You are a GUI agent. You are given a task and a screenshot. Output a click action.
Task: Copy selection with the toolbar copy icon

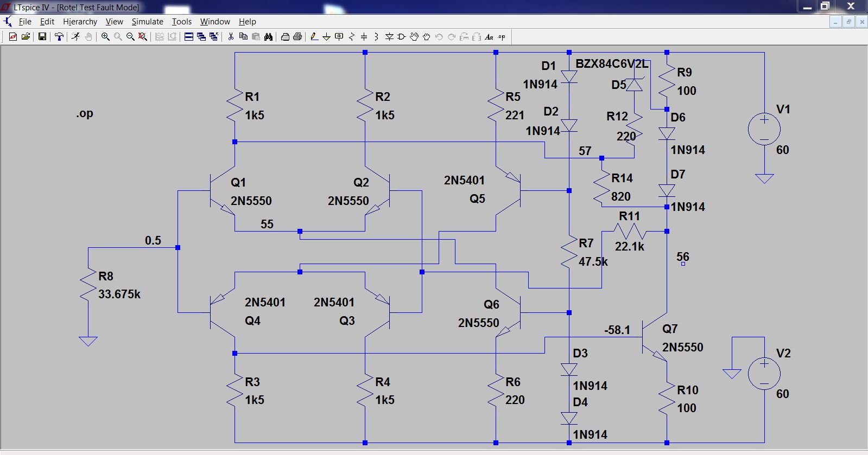click(x=243, y=37)
